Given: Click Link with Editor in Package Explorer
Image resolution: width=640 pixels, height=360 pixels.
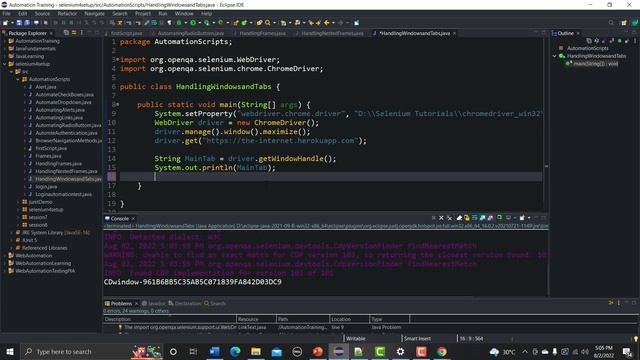Looking at the screenshot, I should click(x=74, y=33).
